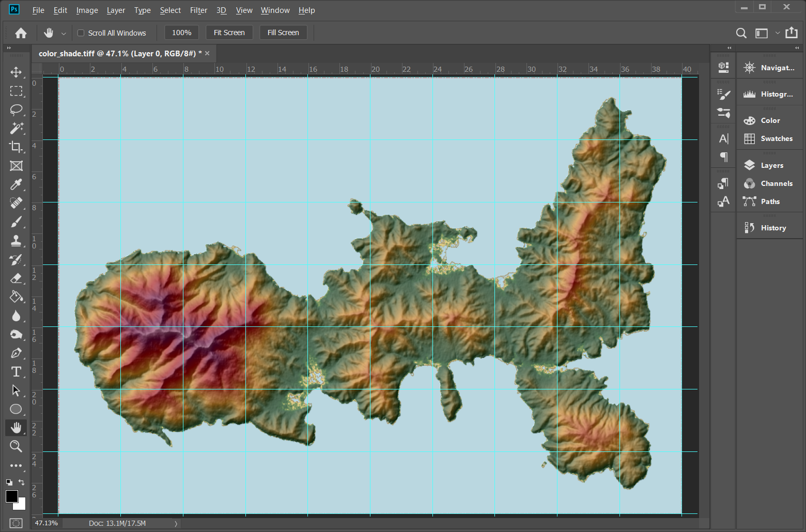806x532 pixels.
Task: Click the Fill Screen button
Action: (x=283, y=33)
